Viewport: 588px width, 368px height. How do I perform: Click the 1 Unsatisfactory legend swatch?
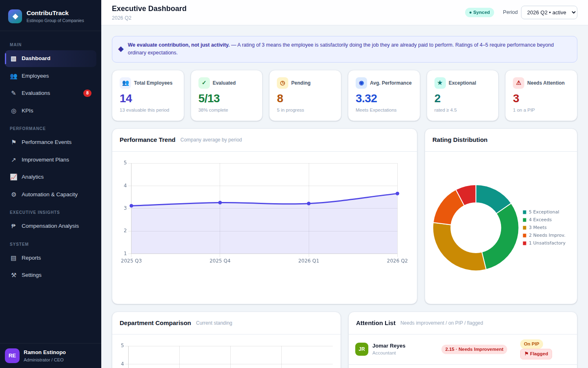coord(525,243)
